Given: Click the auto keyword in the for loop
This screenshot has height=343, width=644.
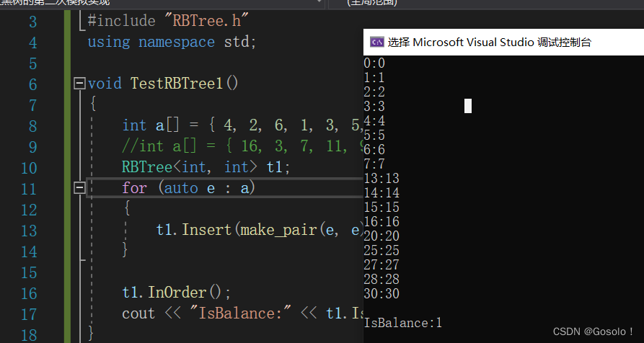Looking at the screenshot, I should coord(184,188).
